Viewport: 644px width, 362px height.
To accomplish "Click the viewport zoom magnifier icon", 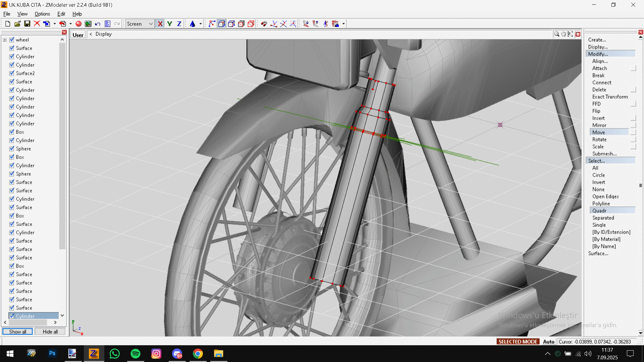I will click(x=556, y=34).
